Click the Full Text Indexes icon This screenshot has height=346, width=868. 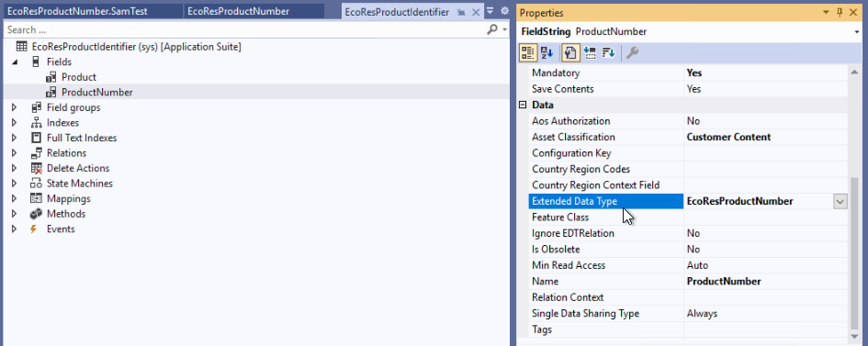tap(36, 138)
